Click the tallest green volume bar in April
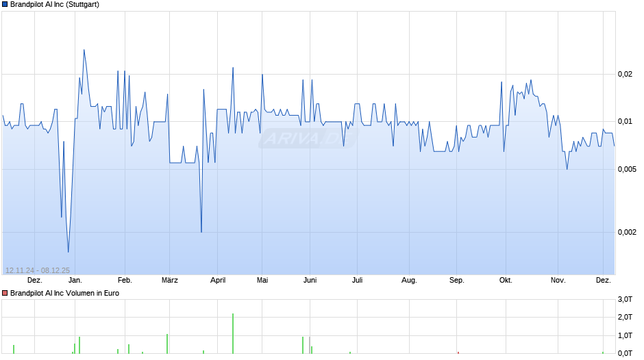 [233, 333]
